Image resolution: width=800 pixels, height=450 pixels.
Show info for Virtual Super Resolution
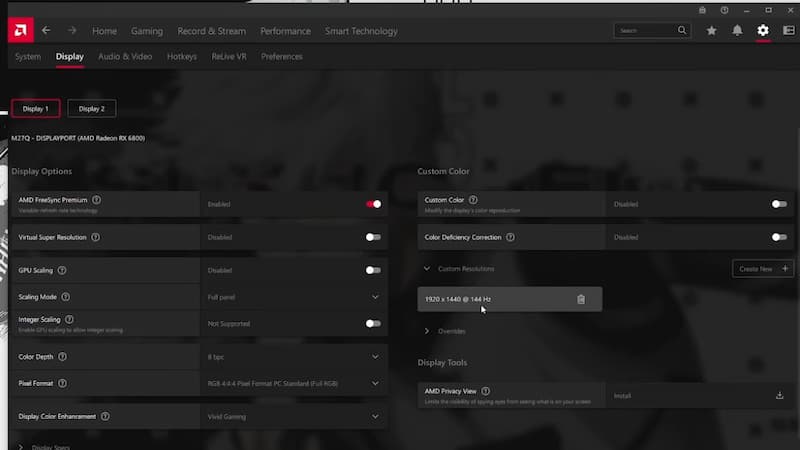point(95,237)
